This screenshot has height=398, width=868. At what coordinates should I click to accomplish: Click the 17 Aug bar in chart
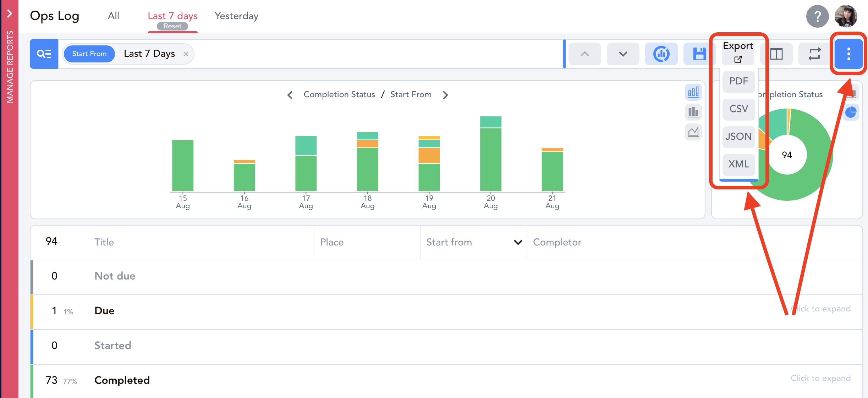pos(306,164)
